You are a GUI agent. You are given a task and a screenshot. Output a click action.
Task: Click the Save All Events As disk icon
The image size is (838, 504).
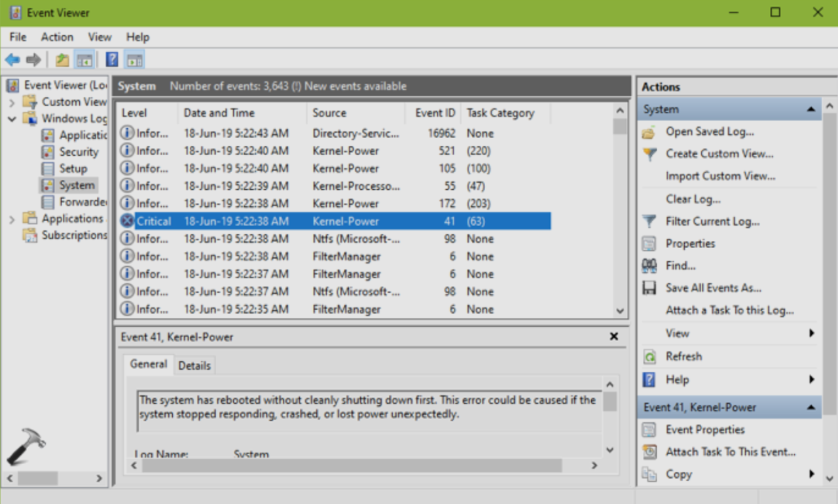pyautogui.click(x=649, y=288)
